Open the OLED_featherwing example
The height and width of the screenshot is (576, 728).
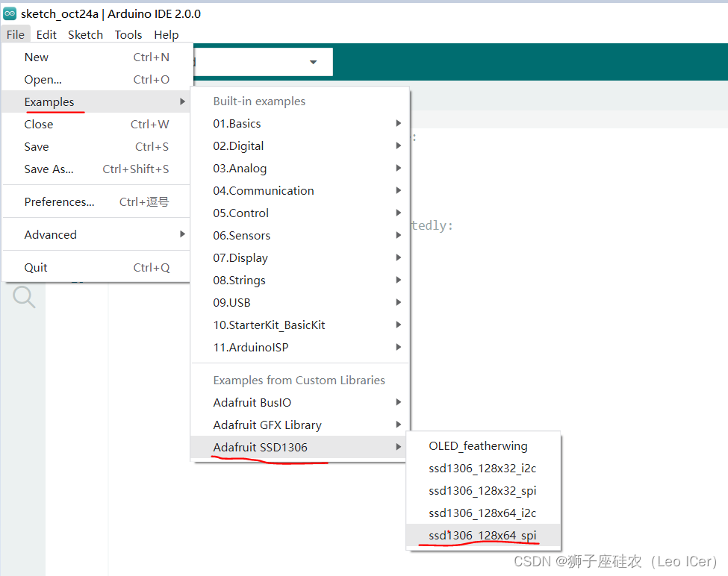pos(483,445)
